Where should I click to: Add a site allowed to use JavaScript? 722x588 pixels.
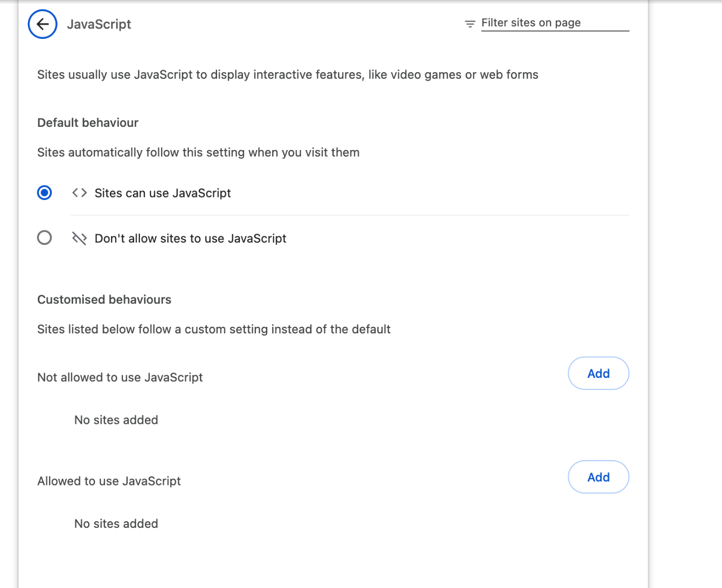(598, 477)
